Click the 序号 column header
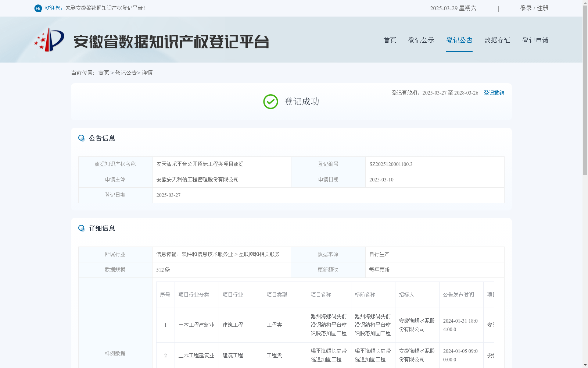This screenshot has width=588, height=368. (165, 295)
